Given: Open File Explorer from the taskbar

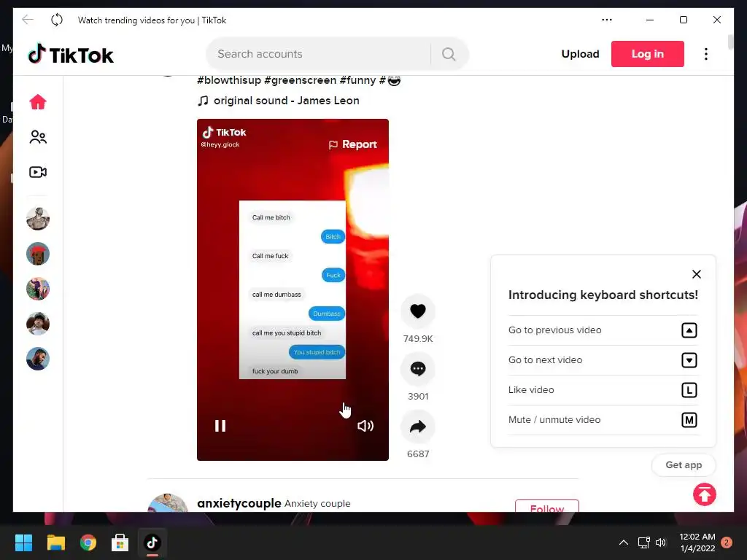Looking at the screenshot, I should tap(55, 542).
